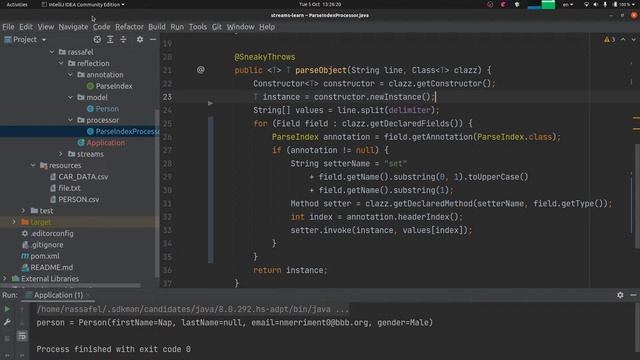
Task: Click line number 36 in gutter
Action: tap(167, 270)
